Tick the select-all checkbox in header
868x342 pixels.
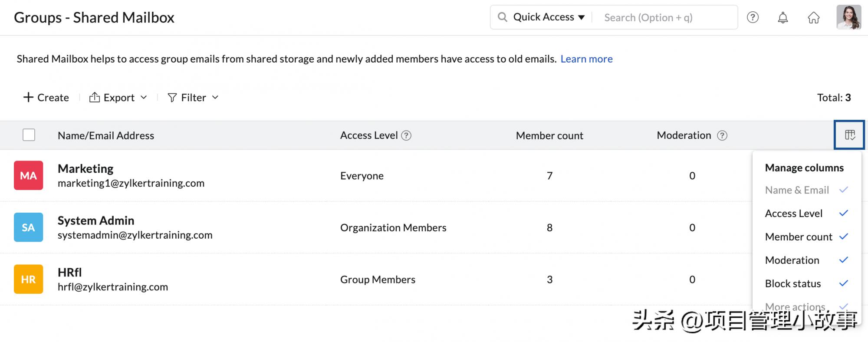(x=29, y=135)
